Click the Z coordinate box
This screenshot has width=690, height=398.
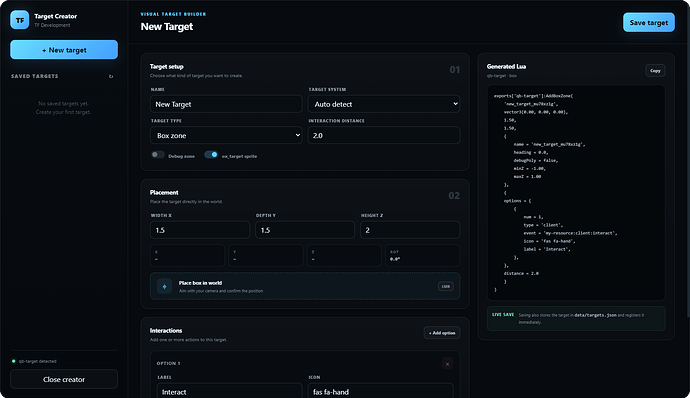click(344, 255)
